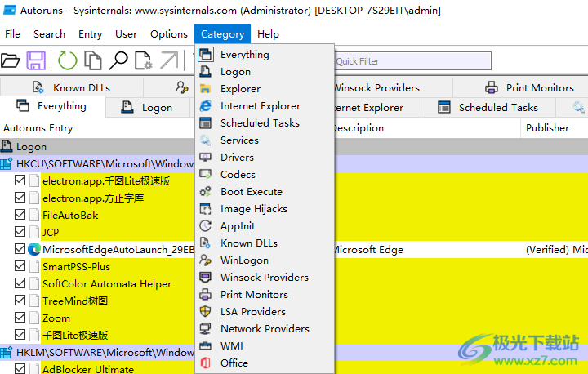The width and height of the screenshot is (588, 374).
Task: Click the Network Providers menu icon
Action: coord(205,328)
